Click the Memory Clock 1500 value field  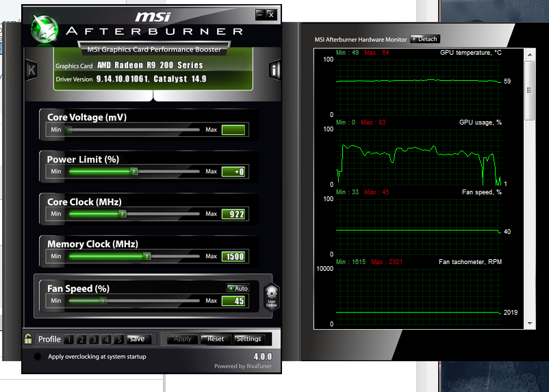[x=233, y=257]
